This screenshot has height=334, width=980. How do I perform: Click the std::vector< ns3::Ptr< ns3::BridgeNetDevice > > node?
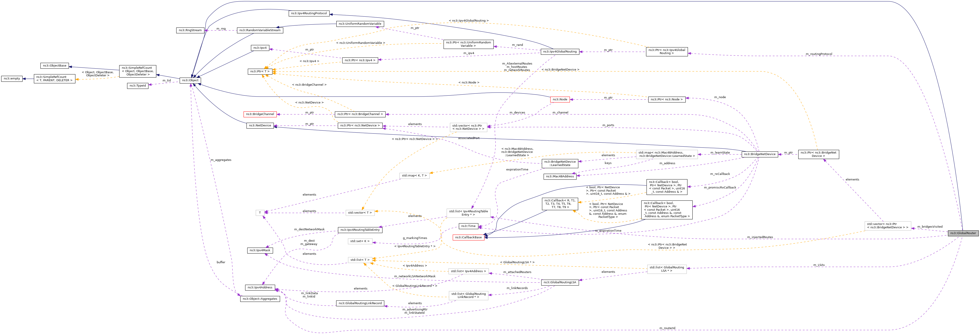(x=888, y=226)
